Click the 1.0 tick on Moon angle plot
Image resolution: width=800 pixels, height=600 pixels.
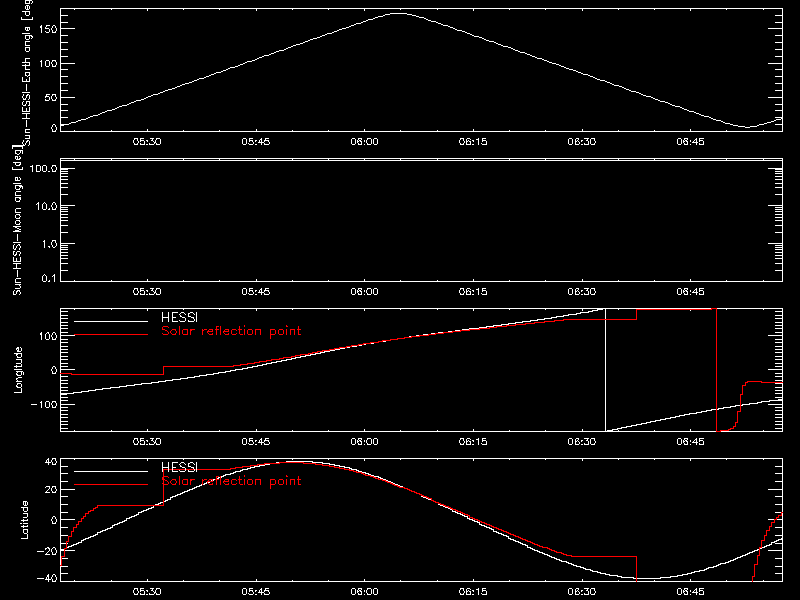click(x=49, y=244)
